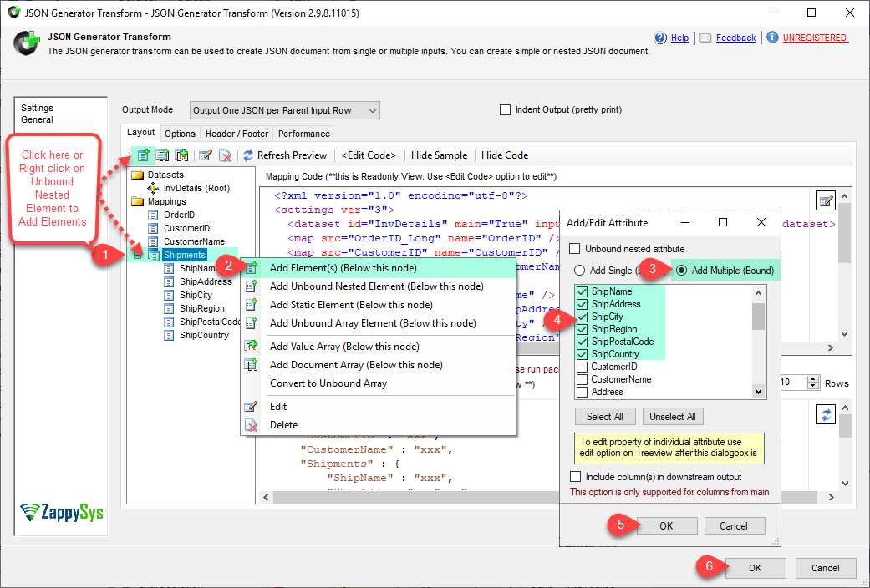Click the ShipRegion node icon
Viewport: 870px width, 588px height.
click(x=169, y=308)
